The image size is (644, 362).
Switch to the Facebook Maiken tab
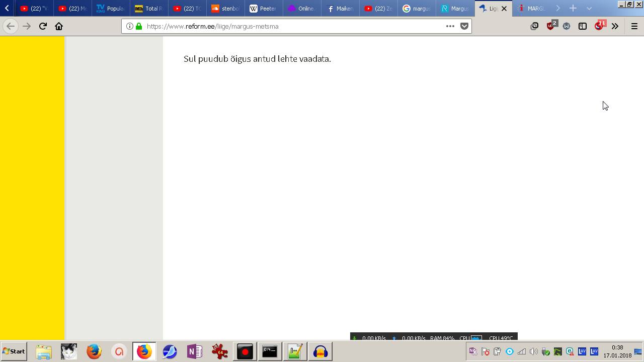click(x=340, y=9)
